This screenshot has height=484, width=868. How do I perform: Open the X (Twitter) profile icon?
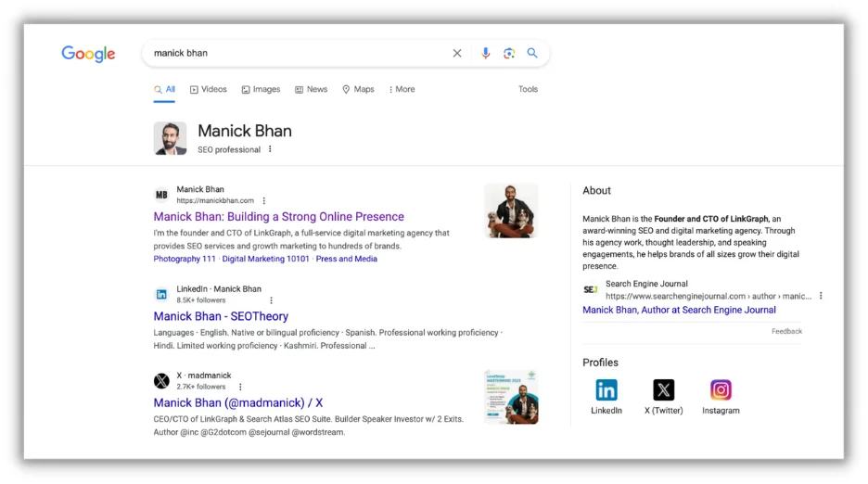tap(664, 390)
